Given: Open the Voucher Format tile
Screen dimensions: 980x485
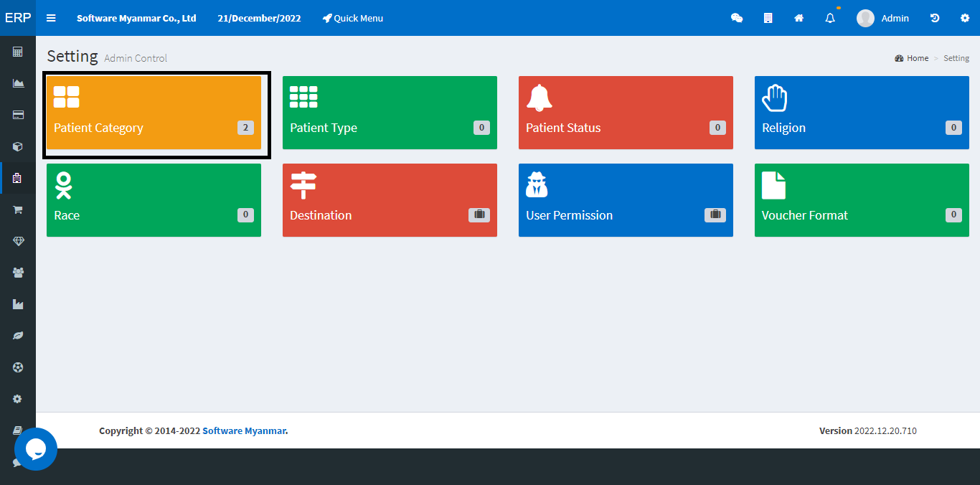Looking at the screenshot, I should (862, 200).
